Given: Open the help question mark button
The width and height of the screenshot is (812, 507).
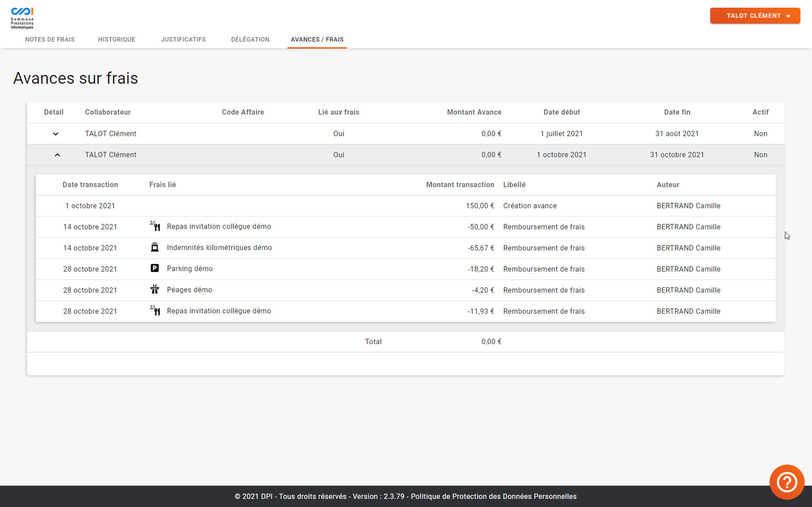Looking at the screenshot, I should point(787,482).
